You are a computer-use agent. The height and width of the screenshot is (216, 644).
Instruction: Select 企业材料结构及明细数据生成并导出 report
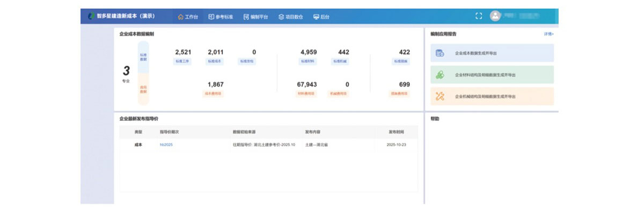click(485, 75)
